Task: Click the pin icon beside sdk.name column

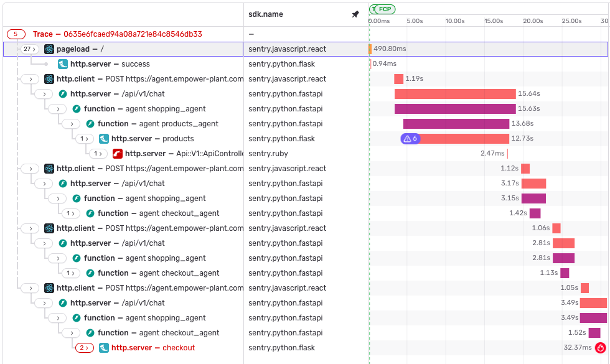Action: point(355,14)
